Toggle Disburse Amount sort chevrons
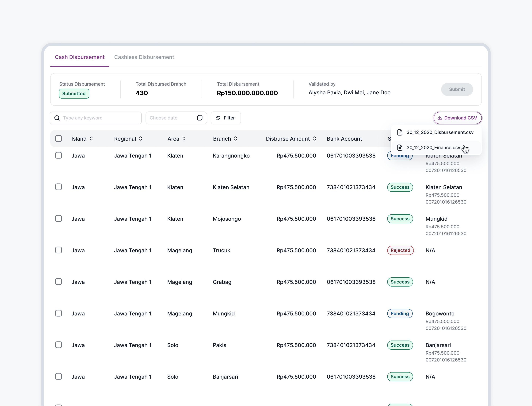The image size is (532, 406). [314, 139]
